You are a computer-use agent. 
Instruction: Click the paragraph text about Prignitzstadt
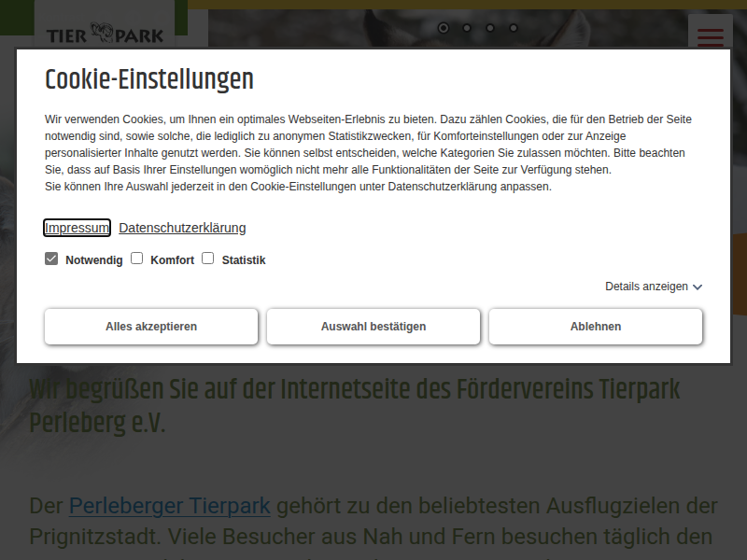click(373, 537)
